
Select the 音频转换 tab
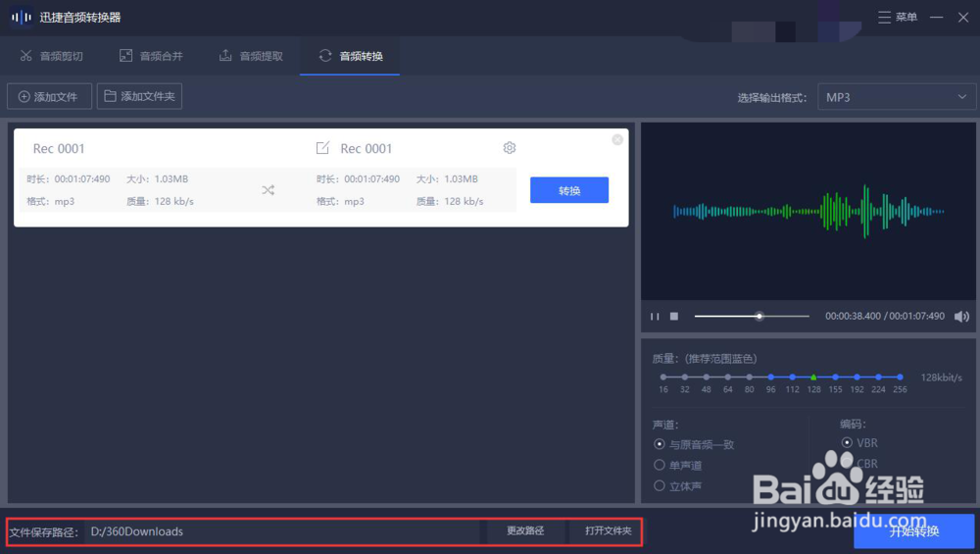click(350, 56)
